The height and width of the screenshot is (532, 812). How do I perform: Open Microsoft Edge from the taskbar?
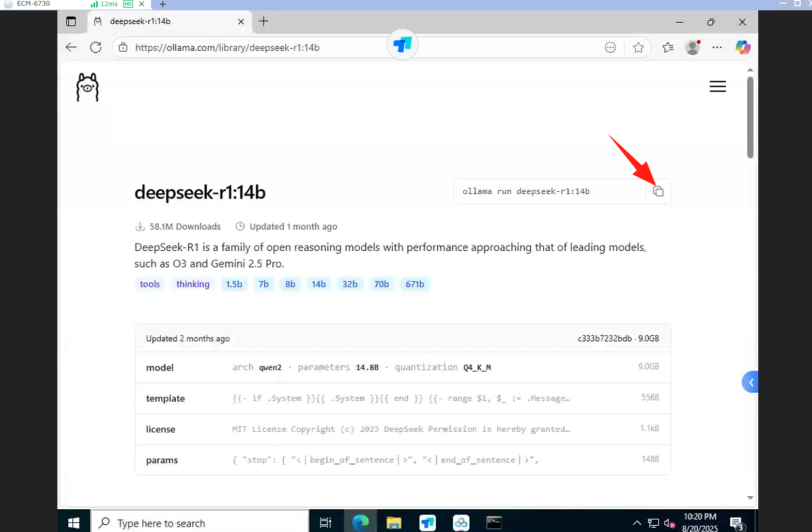pyautogui.click(x=360, y=523)
